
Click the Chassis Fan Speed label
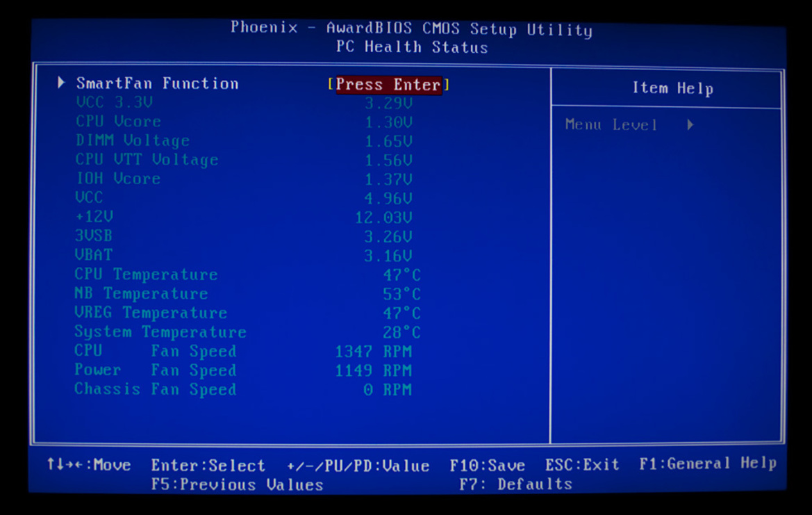pos(156,390)
